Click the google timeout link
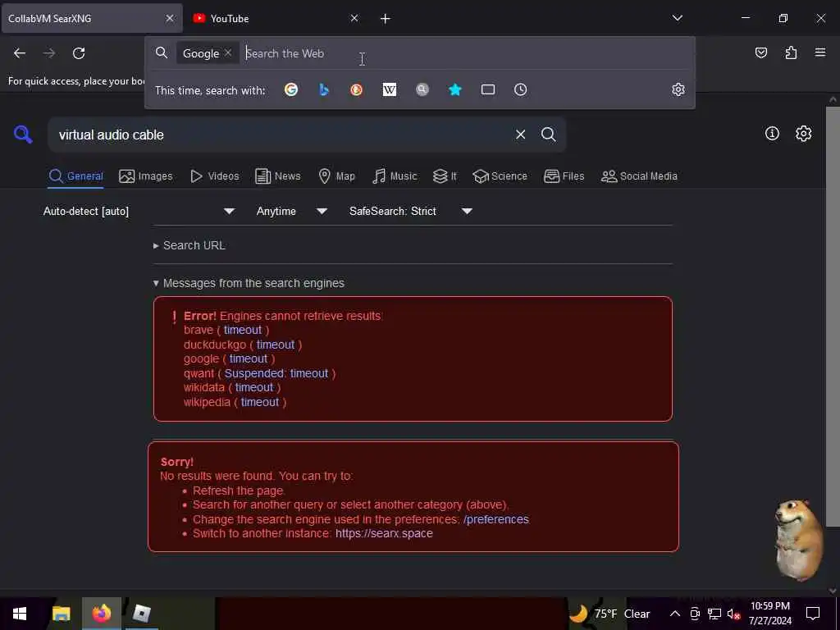Image resolution: width=840 pixels, height=630 pixels. point(248,359)
